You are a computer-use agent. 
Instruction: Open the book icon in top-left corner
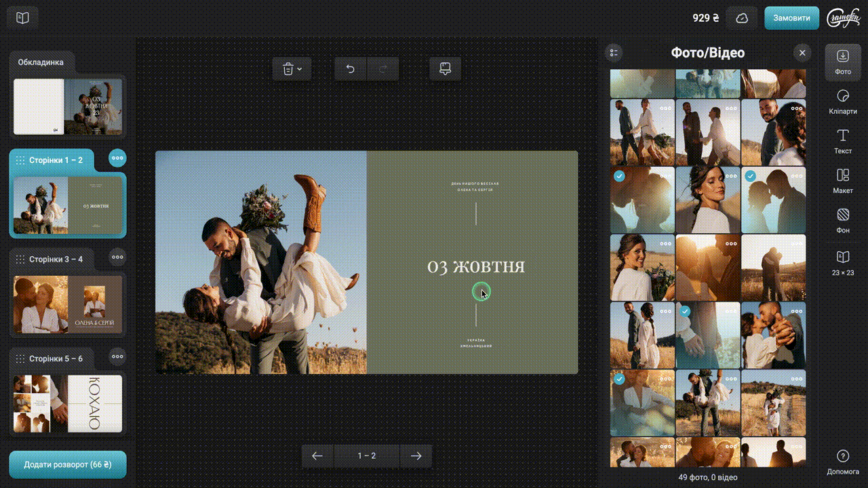22,18
